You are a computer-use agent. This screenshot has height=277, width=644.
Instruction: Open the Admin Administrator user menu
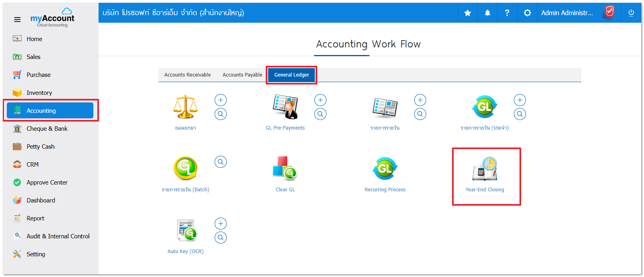point(567,13)
